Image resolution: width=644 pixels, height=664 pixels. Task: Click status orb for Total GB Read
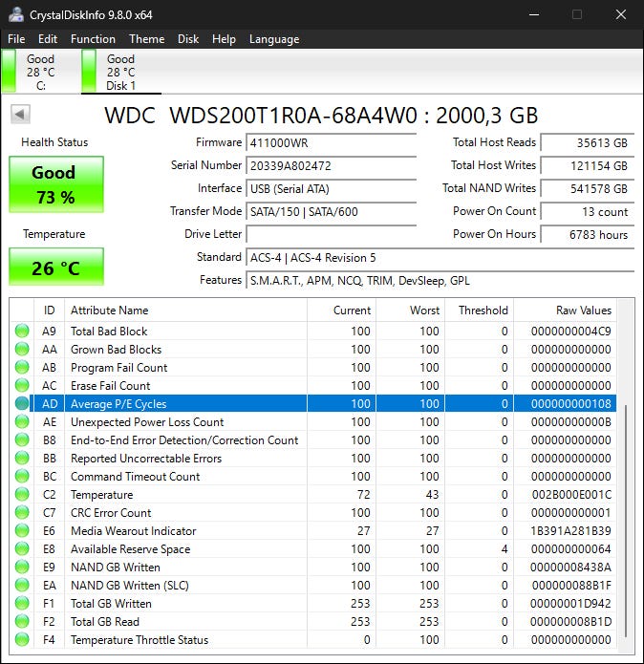22,622
